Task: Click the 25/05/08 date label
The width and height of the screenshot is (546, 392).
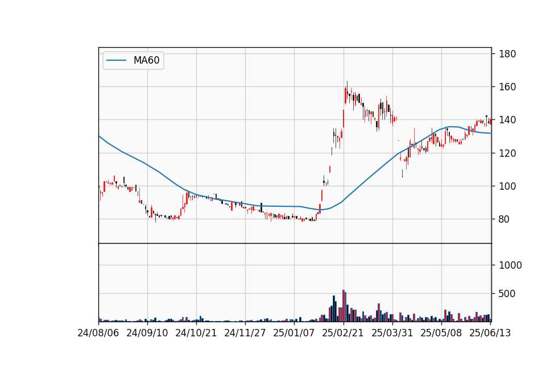Action: click(x=441, y=333)
